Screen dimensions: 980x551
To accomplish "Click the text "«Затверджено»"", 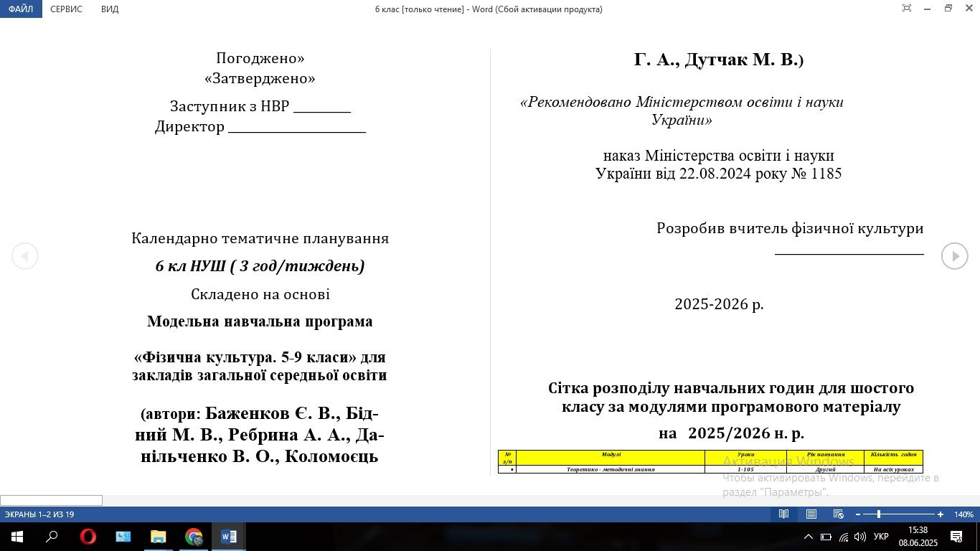I will coord(260,78).
